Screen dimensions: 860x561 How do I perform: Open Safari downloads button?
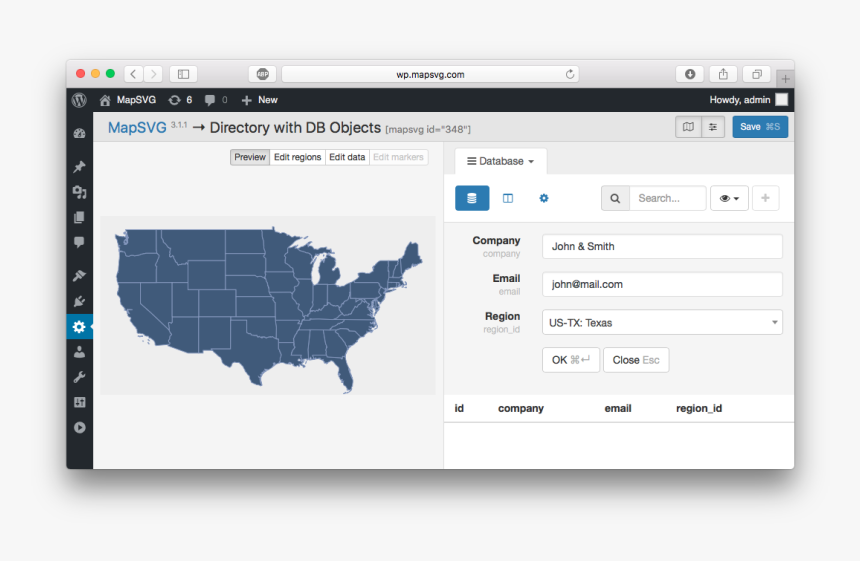point(690,74)
